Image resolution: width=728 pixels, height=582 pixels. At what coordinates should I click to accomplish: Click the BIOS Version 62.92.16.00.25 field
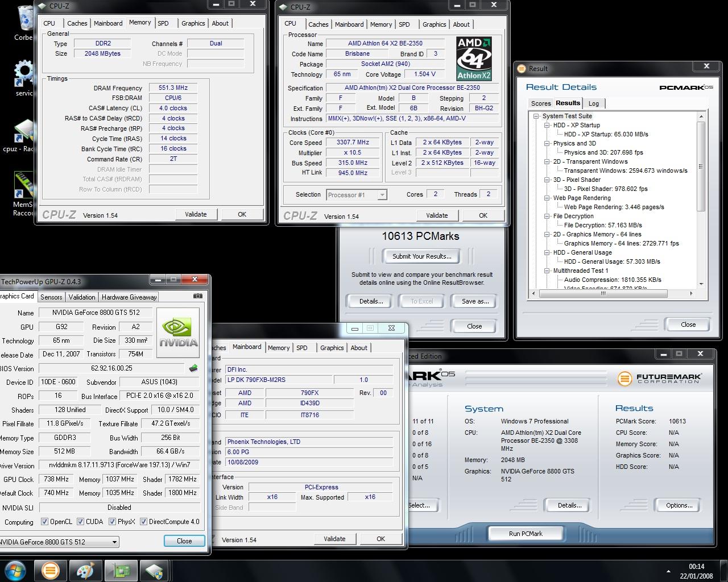pyautogui.click(x=111, y=368)
